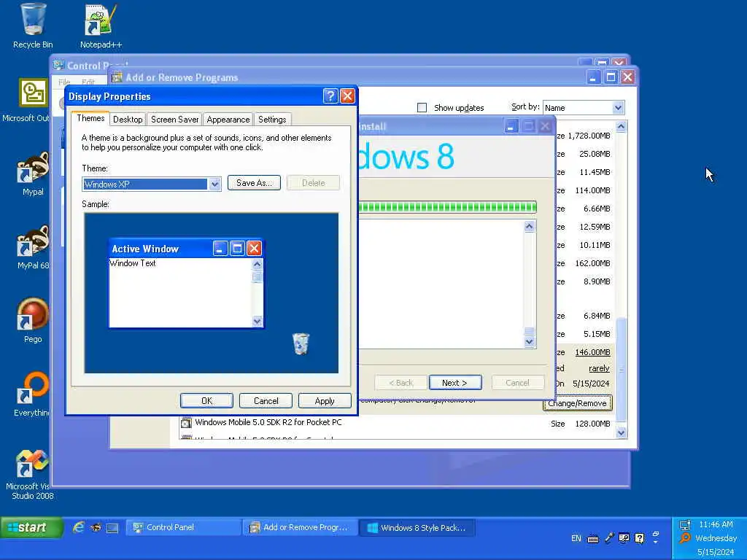Click the keyboard icon in language bar
This screenshot has height=560, width=747.
pyautogui.click(x=593, y=539)
